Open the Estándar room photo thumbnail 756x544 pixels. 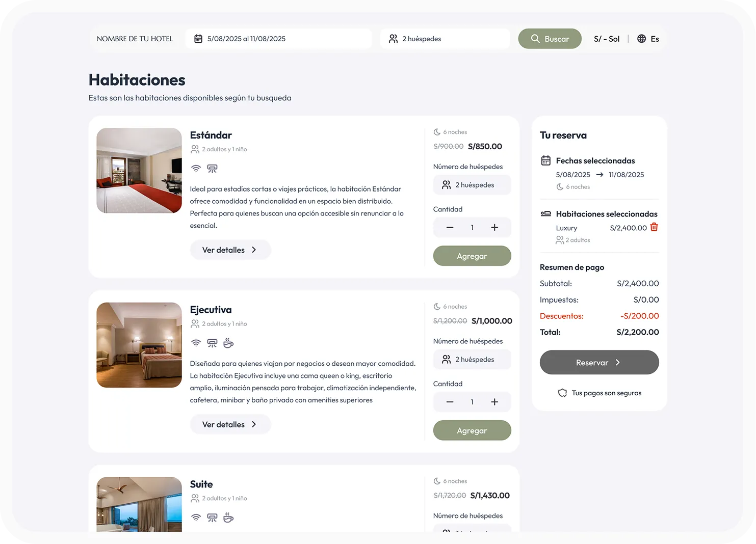(x=139, y=171)
